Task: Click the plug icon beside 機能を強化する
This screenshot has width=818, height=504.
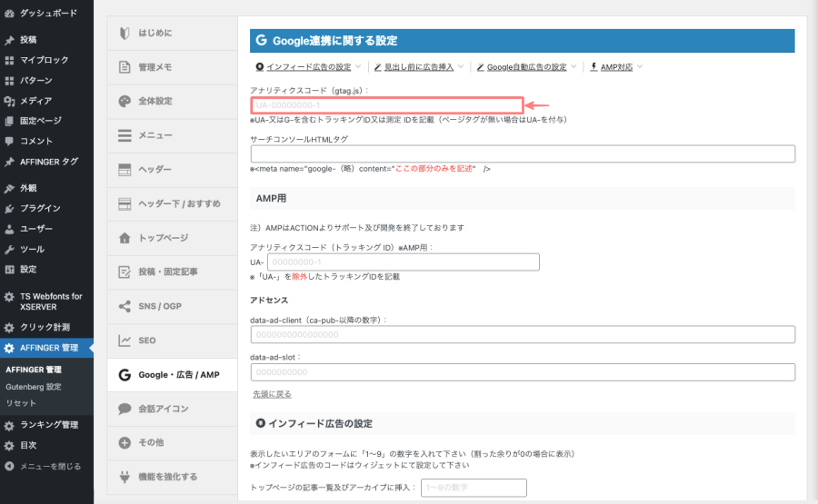Action: pos(125,477)
